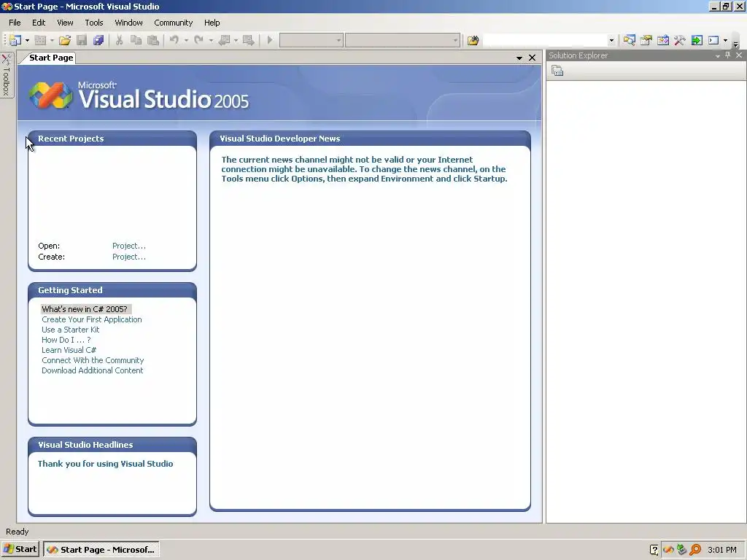Click the Redo arrow icon

tap(199, 41)
